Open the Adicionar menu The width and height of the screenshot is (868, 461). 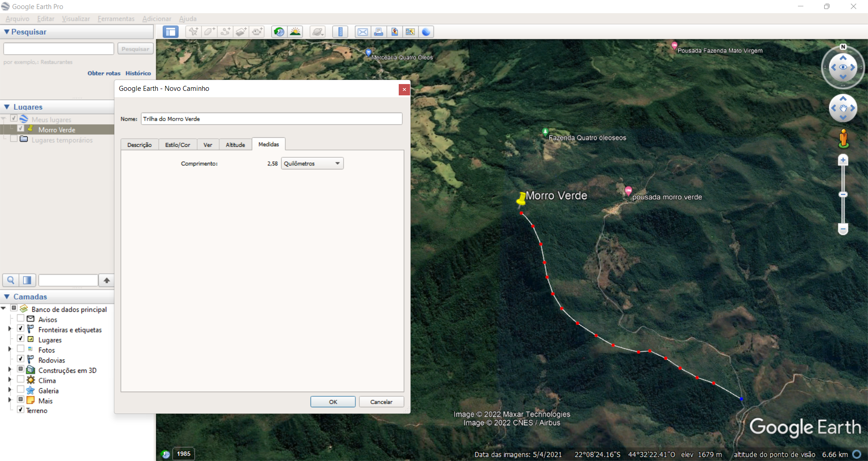click(x=156, y=19)
